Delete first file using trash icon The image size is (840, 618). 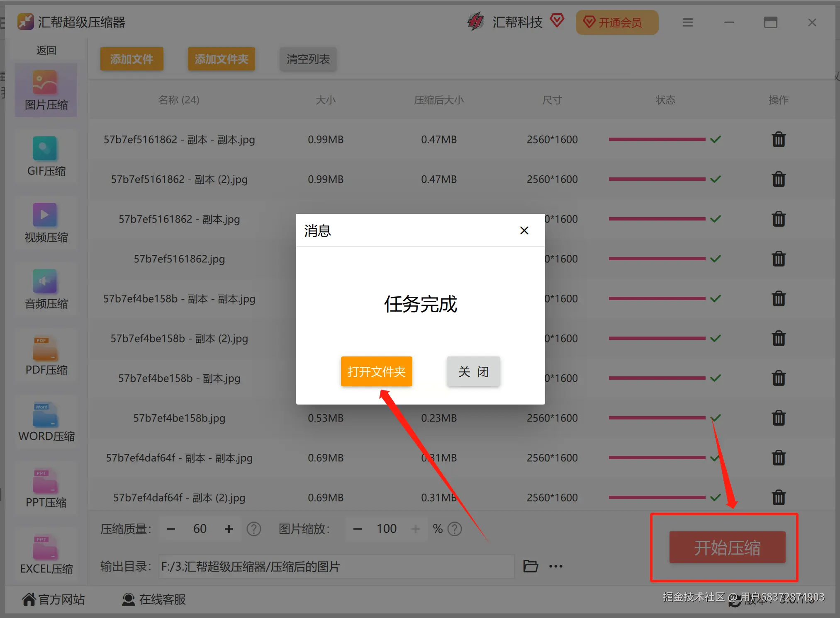tap(778, 140)
